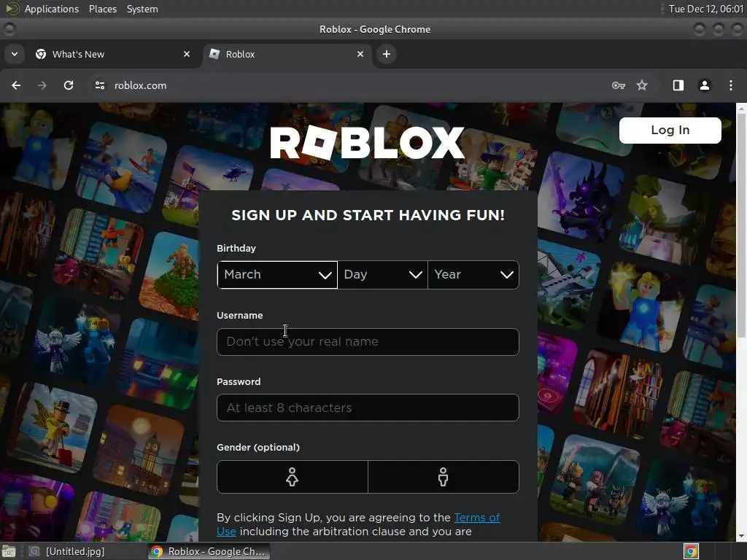
Task: Click the Log In button
Action: (x=670, y=130)
